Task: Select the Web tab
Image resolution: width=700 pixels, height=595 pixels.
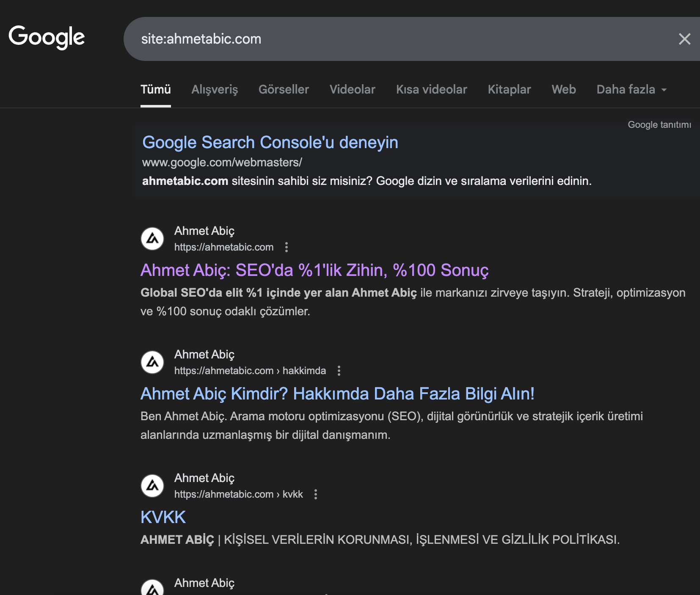Action: click(x=564, y=90)
